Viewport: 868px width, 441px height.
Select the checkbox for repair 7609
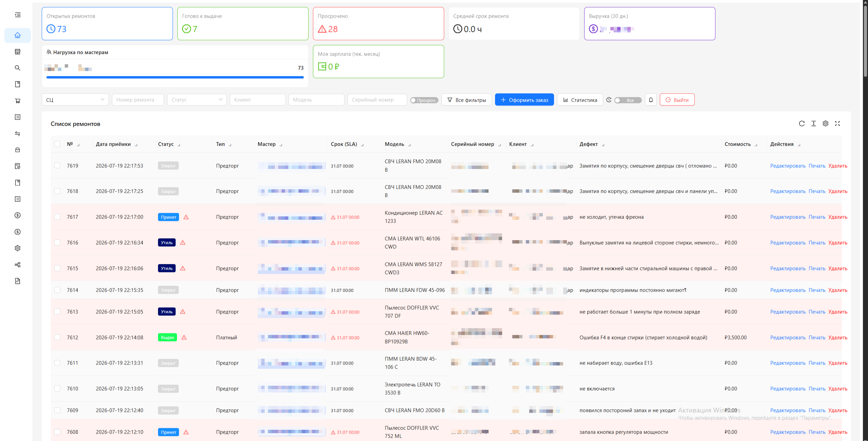tap(57, 410)
